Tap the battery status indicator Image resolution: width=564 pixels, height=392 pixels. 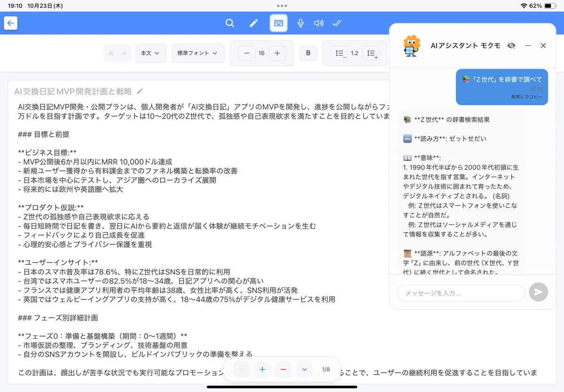point(549,6)
